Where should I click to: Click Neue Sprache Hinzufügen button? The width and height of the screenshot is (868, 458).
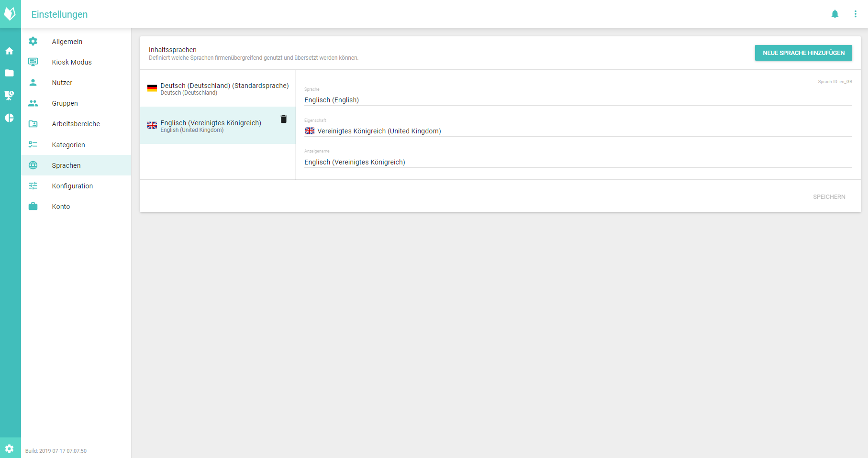tap(803, 53)
